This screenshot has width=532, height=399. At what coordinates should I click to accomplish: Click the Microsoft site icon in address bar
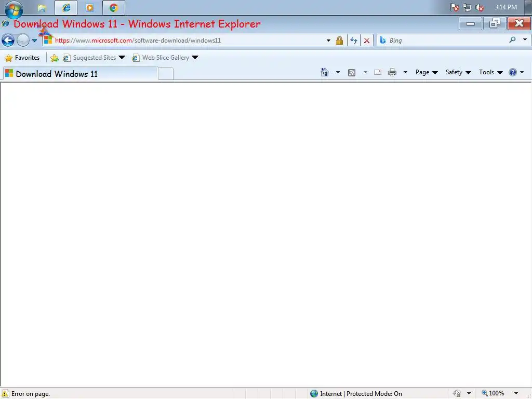[48, 40]
